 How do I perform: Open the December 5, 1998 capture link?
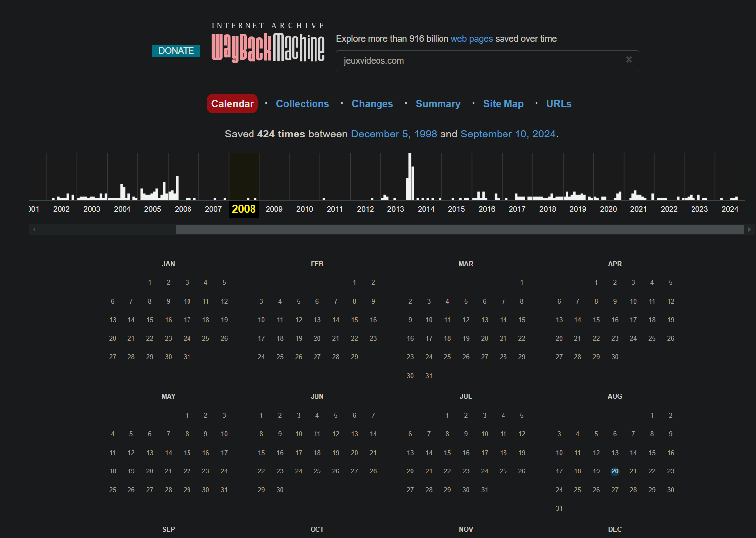[394, 134]
